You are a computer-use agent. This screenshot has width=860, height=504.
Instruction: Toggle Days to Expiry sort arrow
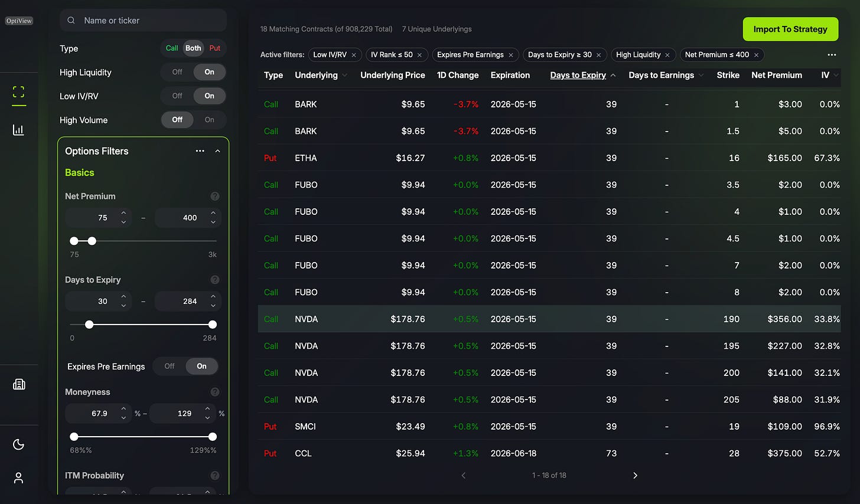pos(613,76)
